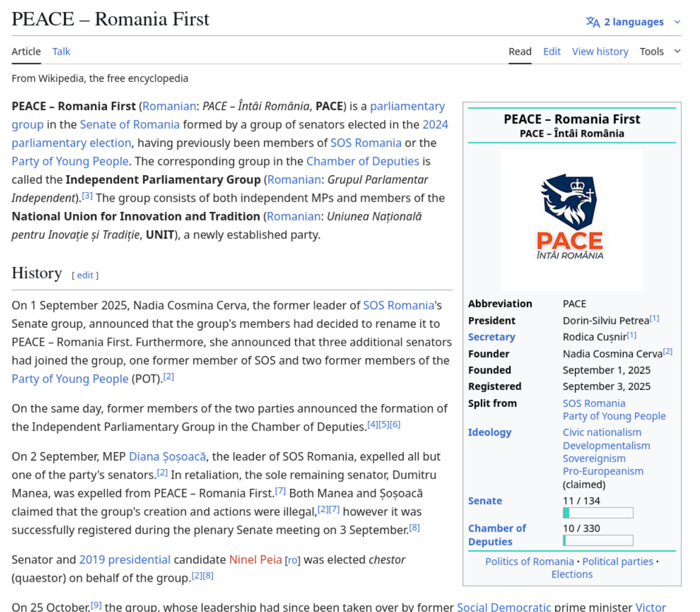Image resolution: width=700 pixels, height=612 pixels.
Task: Open the Edit tab
Action: [x=552, y=51]
